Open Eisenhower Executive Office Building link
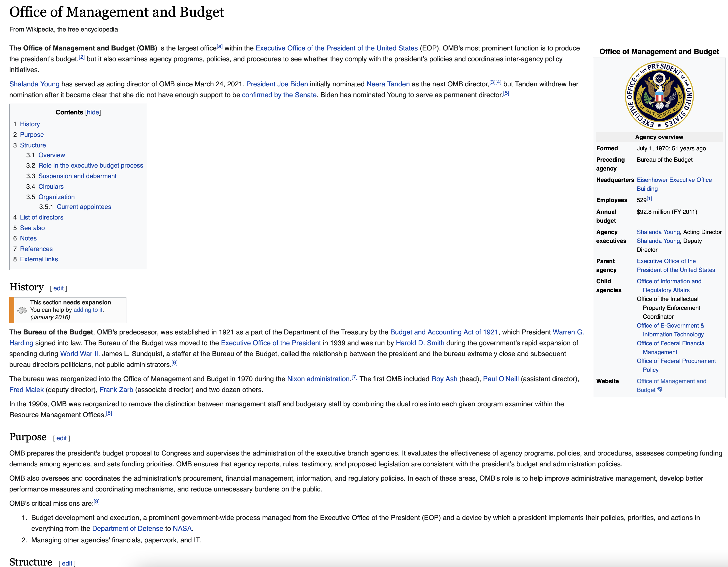Viewport: 728px width, 567px height. click(674, 184)
